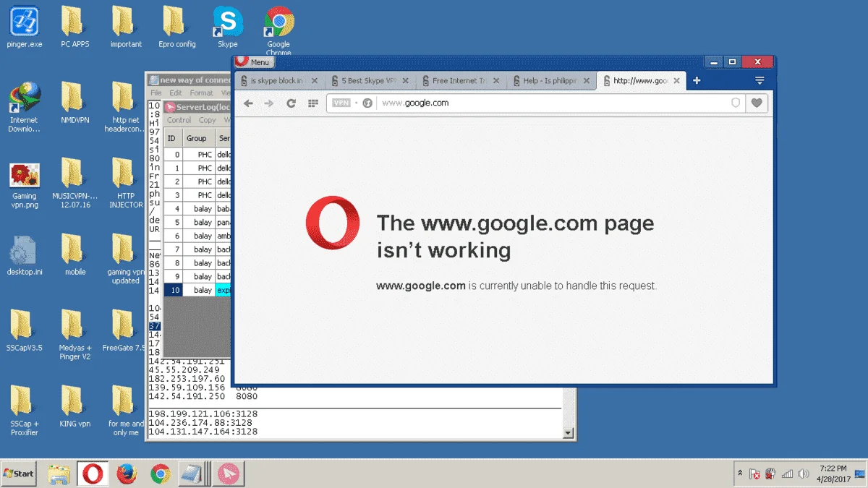Click Notepad taskbar button

pyautogui.click(x=194, y=474)
